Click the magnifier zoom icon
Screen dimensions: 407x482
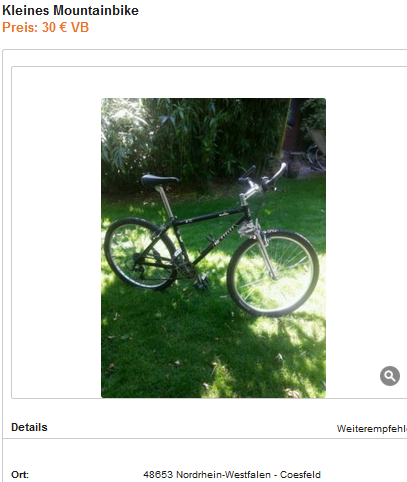[390, 376]
